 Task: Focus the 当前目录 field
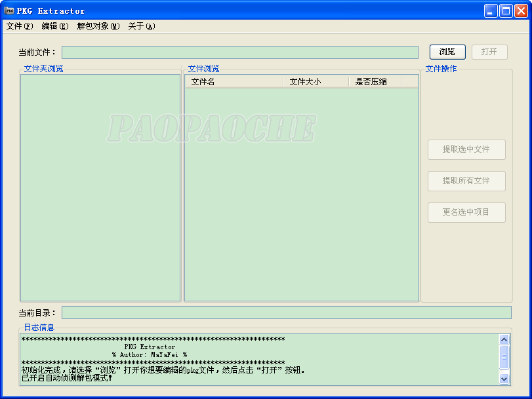[x=287, y=313]
